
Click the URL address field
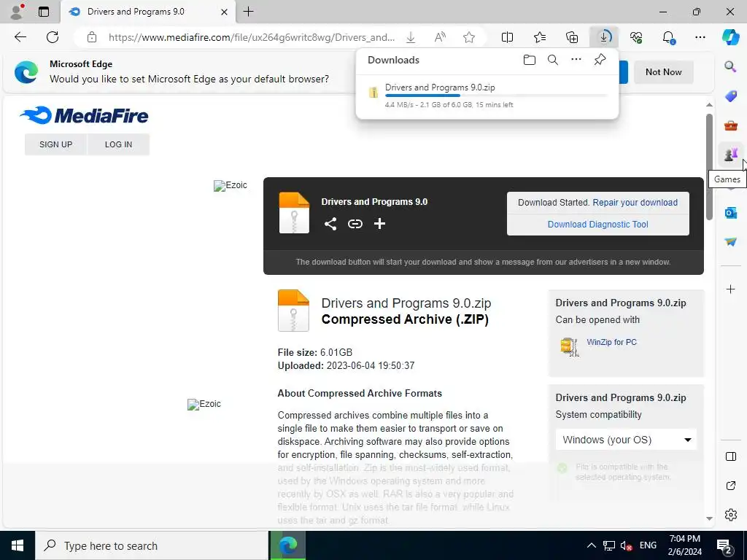tap(252, 37)
